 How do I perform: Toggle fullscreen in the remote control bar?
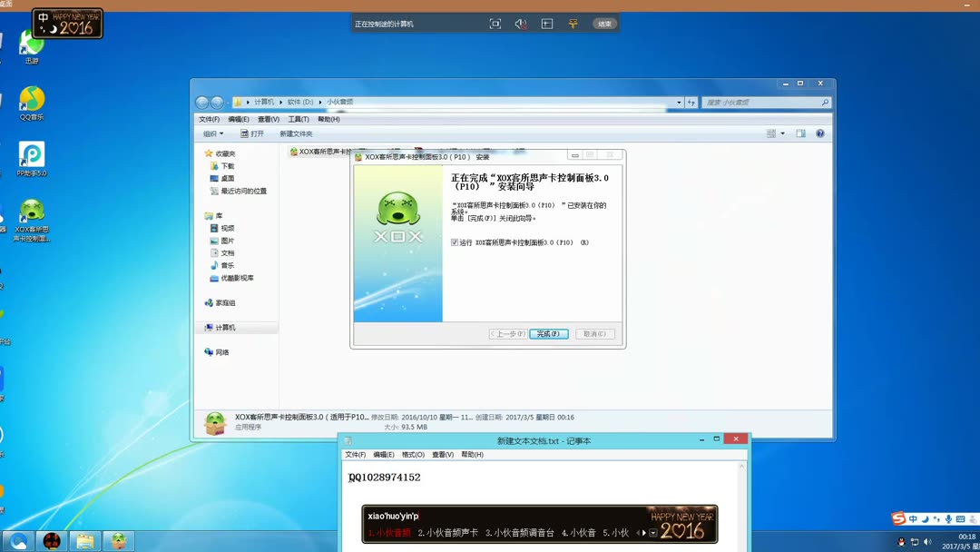tap(495, 23)
